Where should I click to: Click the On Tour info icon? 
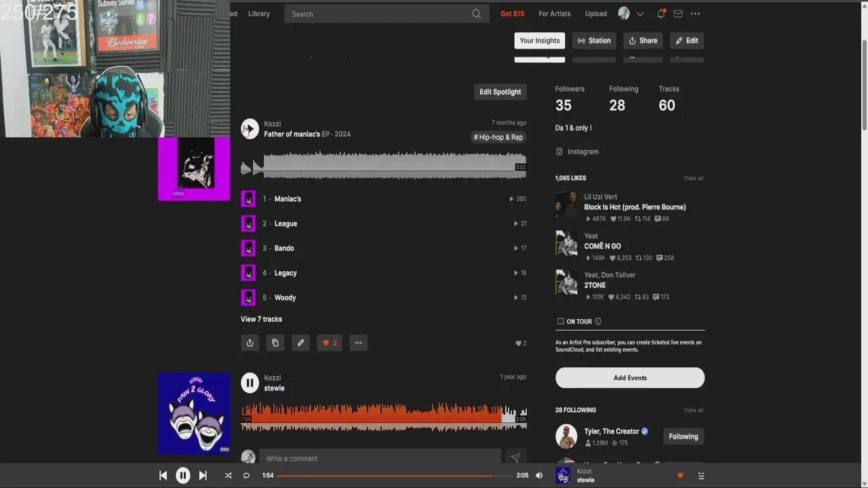pos(597,321)
